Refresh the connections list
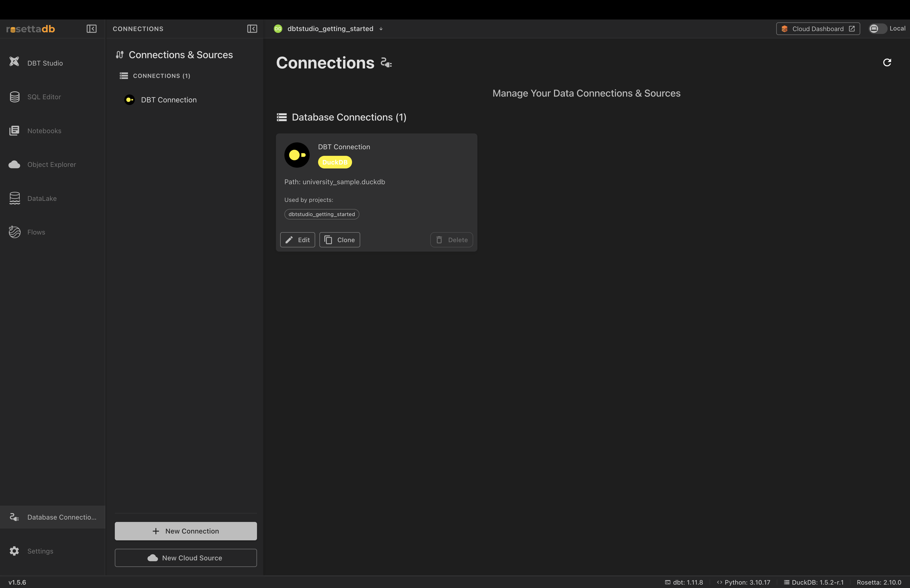The height and width of the screenshot is (588, 910). click(x=887, y=62)
